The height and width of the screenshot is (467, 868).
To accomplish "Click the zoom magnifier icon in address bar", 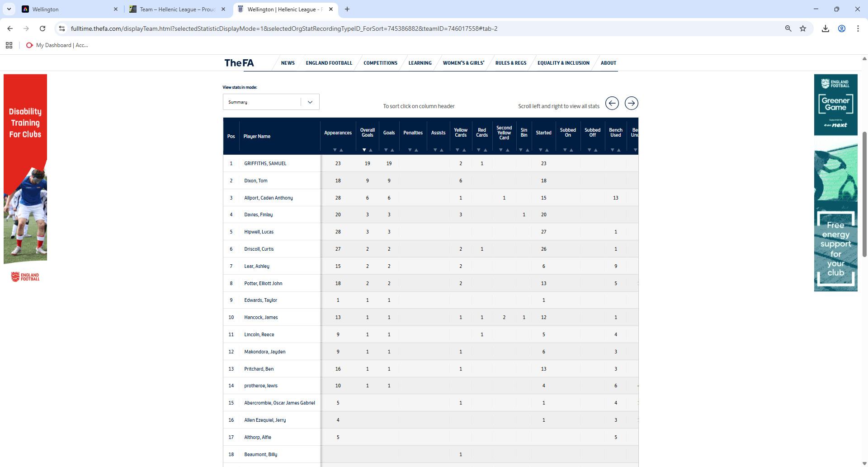I will (788, 29).
